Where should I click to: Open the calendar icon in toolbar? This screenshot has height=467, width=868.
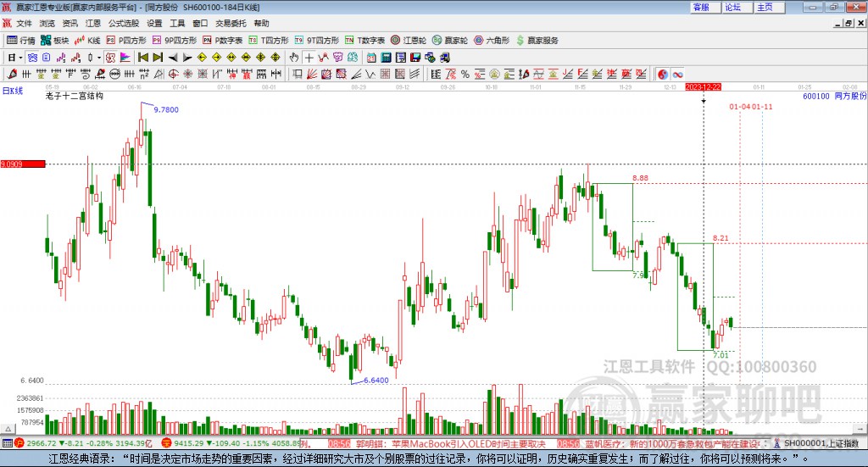click(x=371, y=58)
